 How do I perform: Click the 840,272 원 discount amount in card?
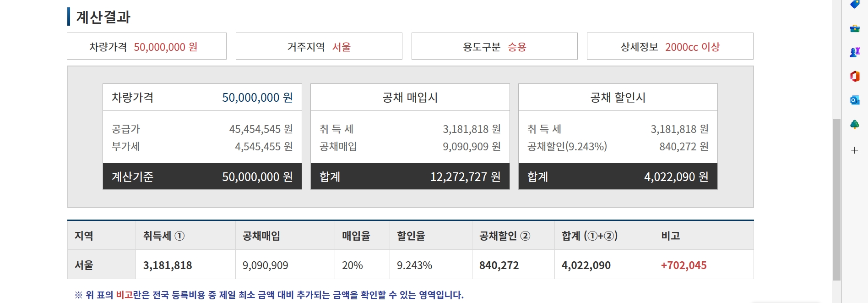(684, 147)
